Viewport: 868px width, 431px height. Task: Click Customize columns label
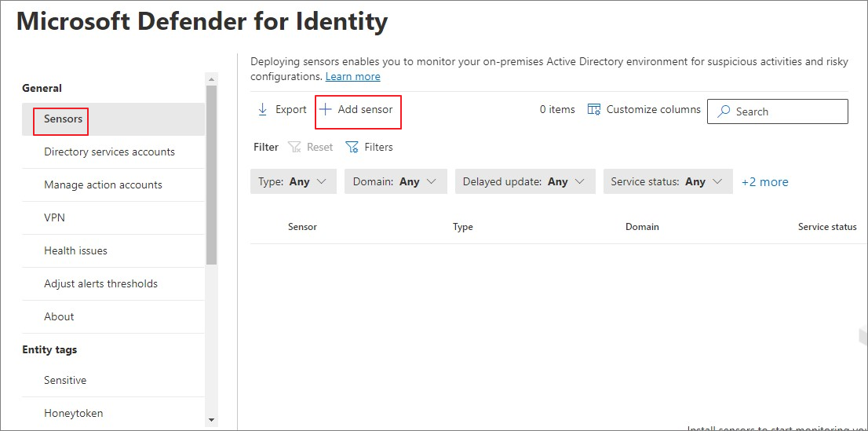point(654,110)
